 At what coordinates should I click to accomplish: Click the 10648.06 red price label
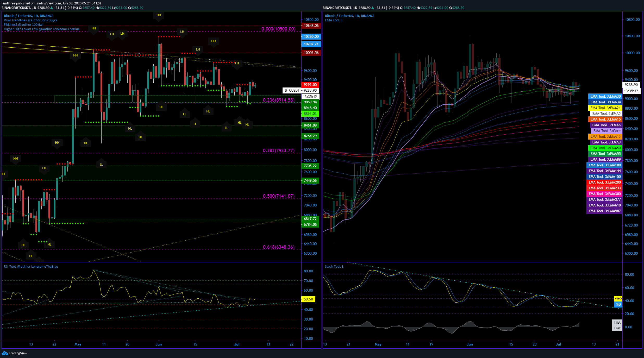click(x=311, y=26)
